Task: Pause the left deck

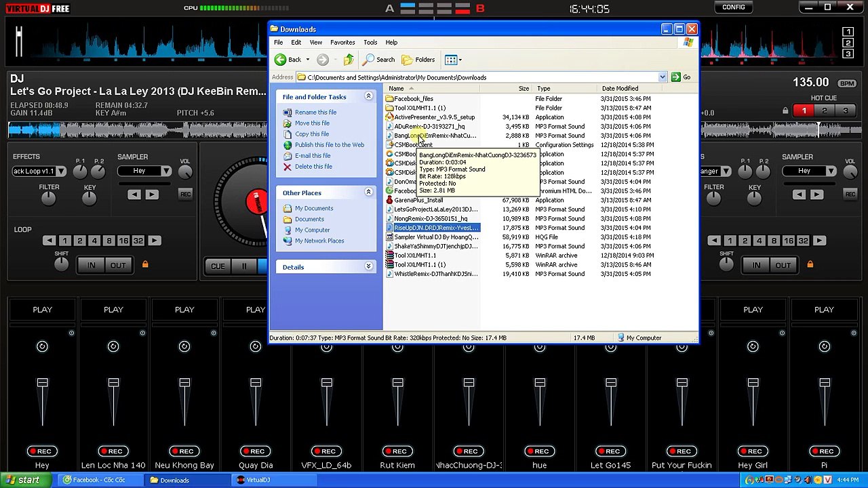Action: [244, 266]
